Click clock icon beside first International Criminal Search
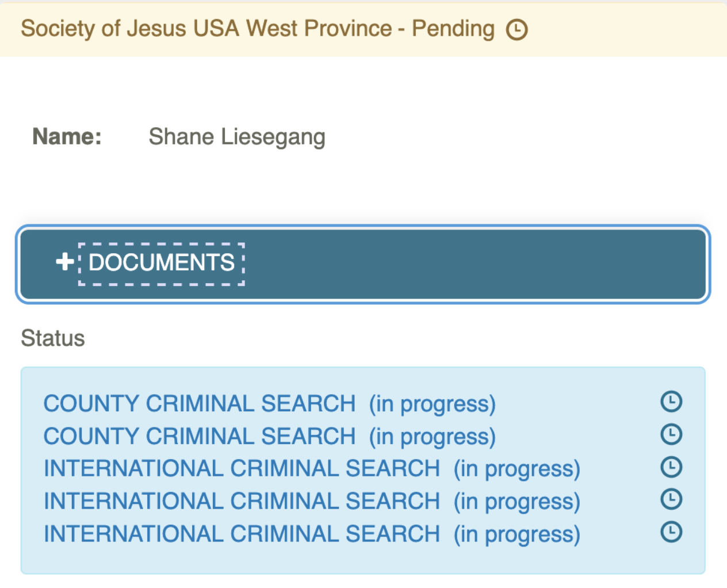Screen dimensions: 727x588 (671, 467)
